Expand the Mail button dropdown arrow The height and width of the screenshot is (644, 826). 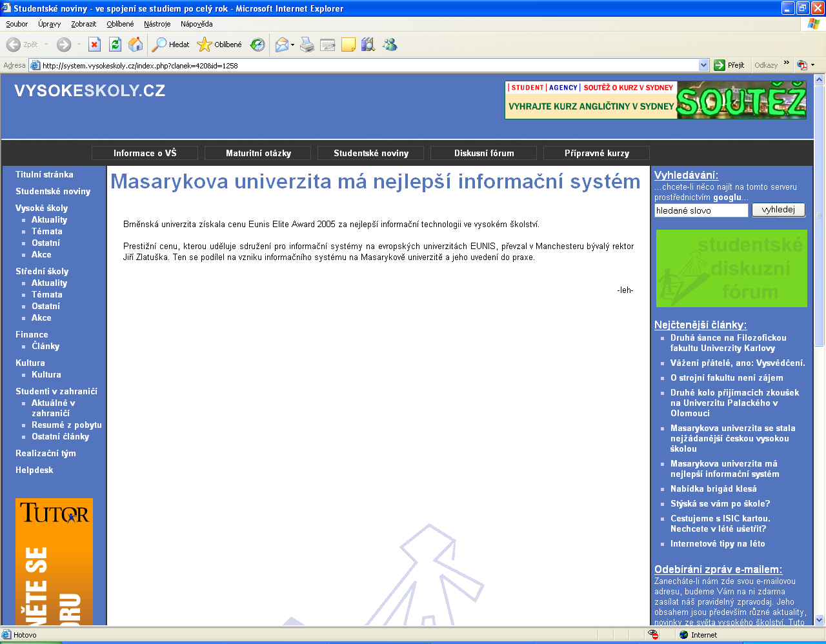(x=292, y=45)
